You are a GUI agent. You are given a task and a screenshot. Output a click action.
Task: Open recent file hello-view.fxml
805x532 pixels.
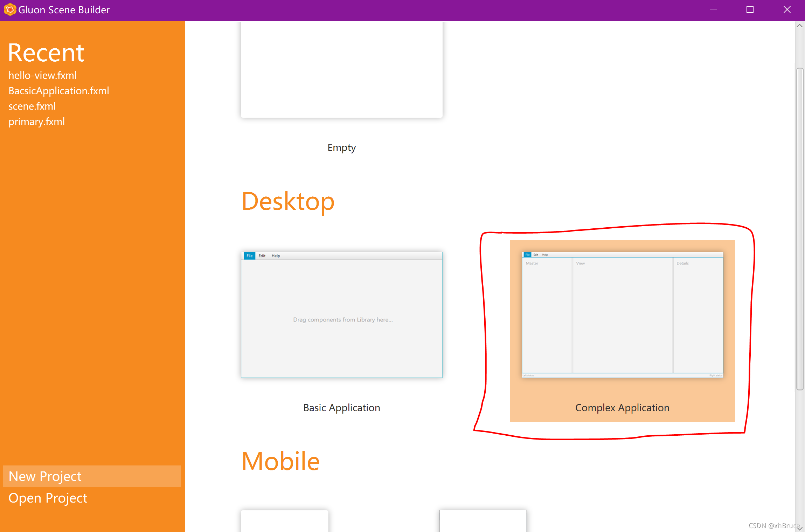(42, 75)
